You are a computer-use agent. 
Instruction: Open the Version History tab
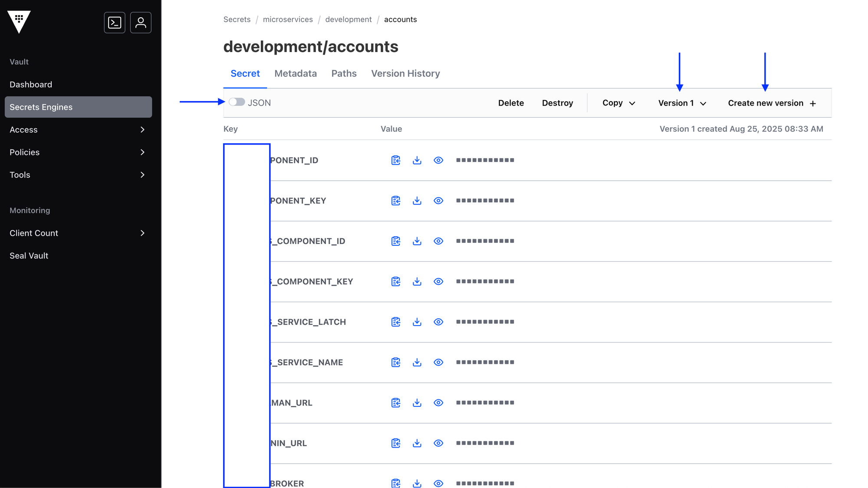tap(405, 73)
